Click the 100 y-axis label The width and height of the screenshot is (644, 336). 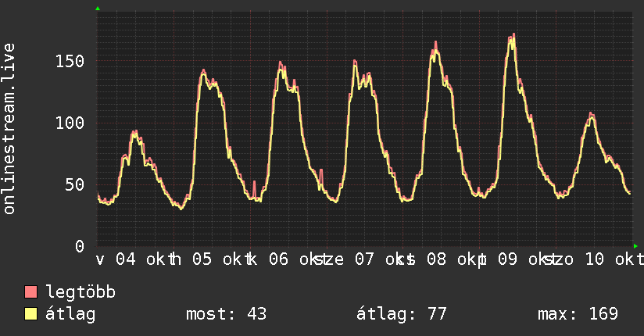pos(70,123)
